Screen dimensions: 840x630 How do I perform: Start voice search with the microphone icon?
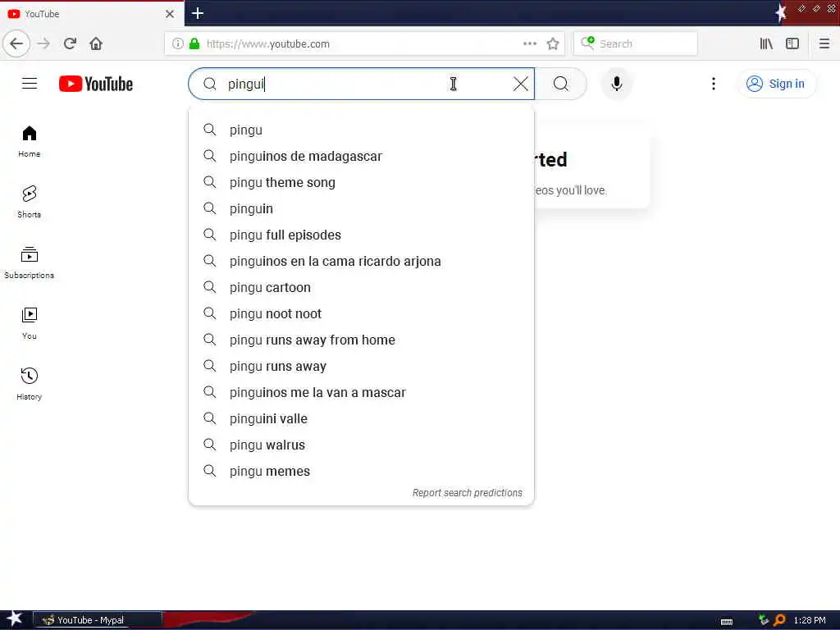click(x=617, y=84)
